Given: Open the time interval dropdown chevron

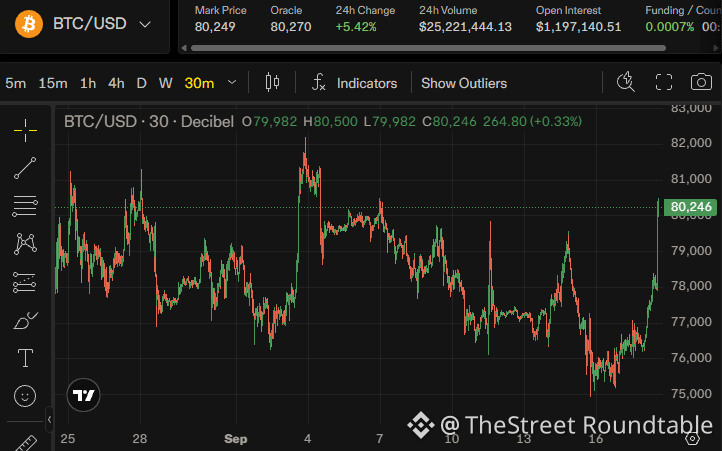Looking at the screenshot, I should pos(232,83).
